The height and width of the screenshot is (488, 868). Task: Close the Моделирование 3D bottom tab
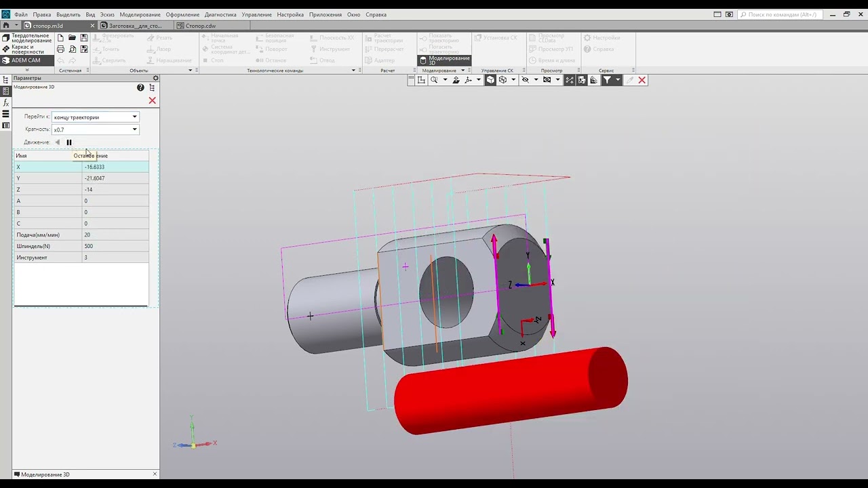coord(155,474)
